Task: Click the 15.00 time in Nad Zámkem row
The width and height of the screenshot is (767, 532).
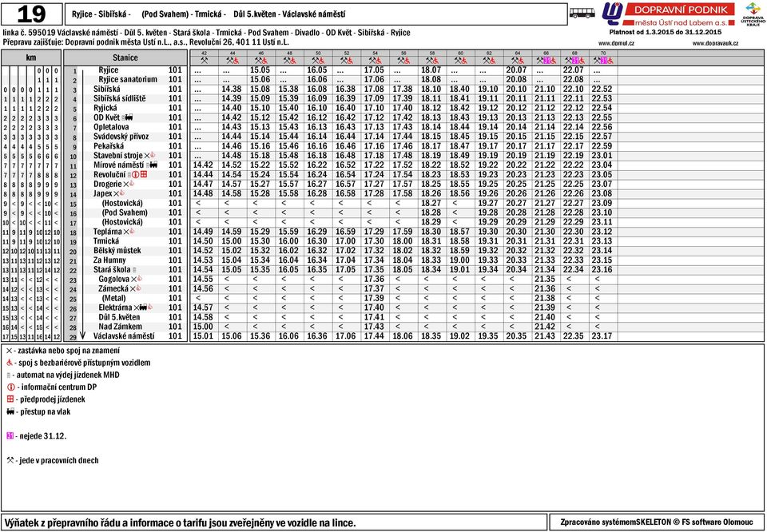Action: [x=203, y=327]
